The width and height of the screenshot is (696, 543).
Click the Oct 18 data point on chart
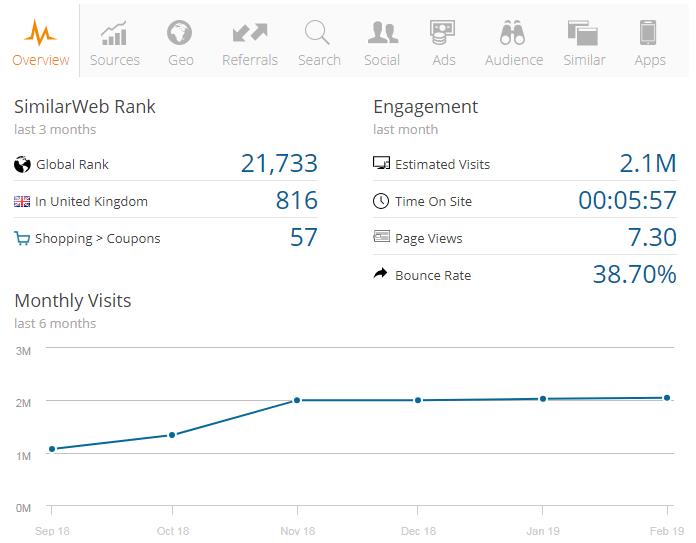[x=172, y=435]
